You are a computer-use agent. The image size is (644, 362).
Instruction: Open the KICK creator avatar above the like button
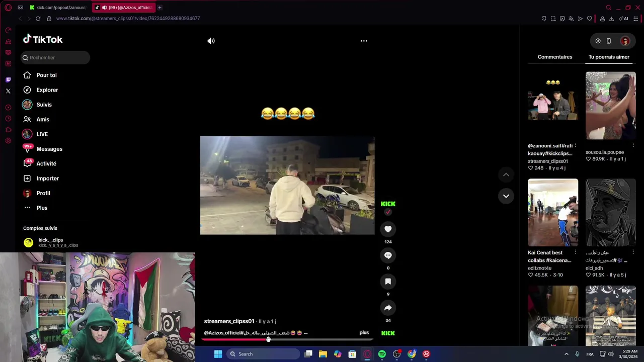point(388,204)
